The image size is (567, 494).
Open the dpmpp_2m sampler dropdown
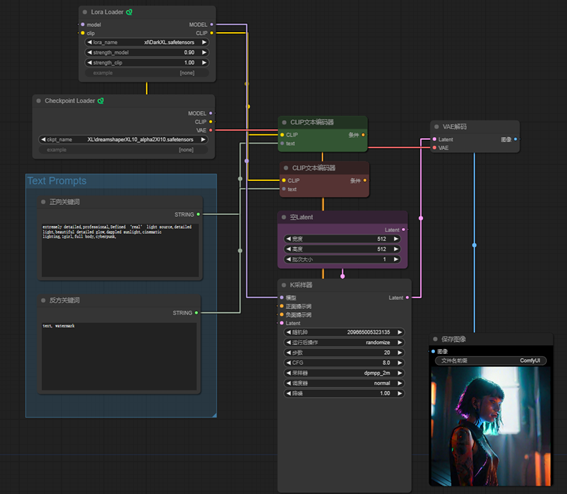(344, 373)
